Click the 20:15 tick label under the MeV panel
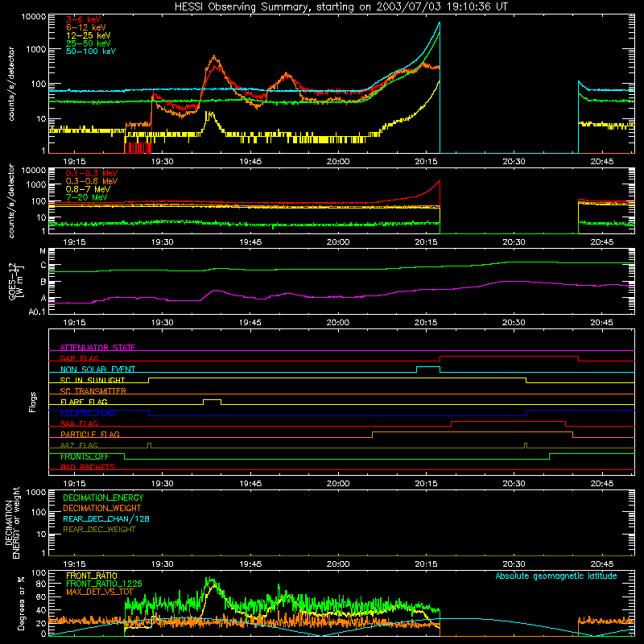The image size is (644, 644). (x=426, y=242)
